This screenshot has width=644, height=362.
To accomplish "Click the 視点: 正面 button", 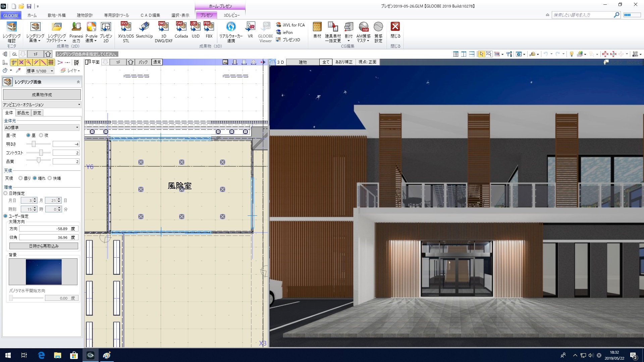I will [368, 62].
